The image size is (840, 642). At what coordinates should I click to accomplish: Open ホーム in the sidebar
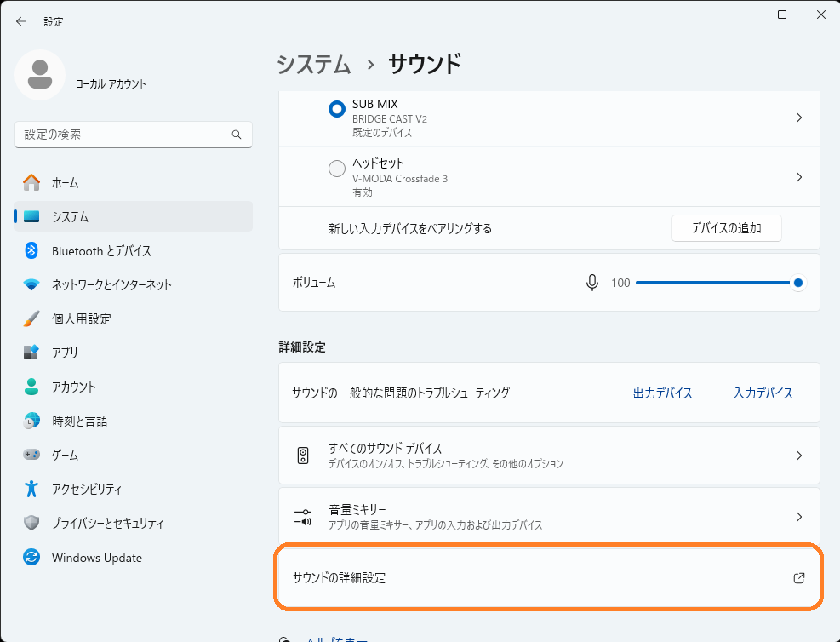click(134, 183)
